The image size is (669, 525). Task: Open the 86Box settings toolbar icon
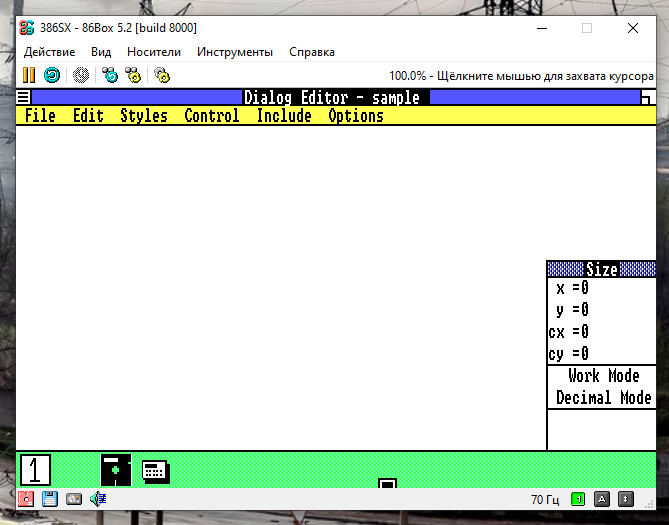coord(162,75)
